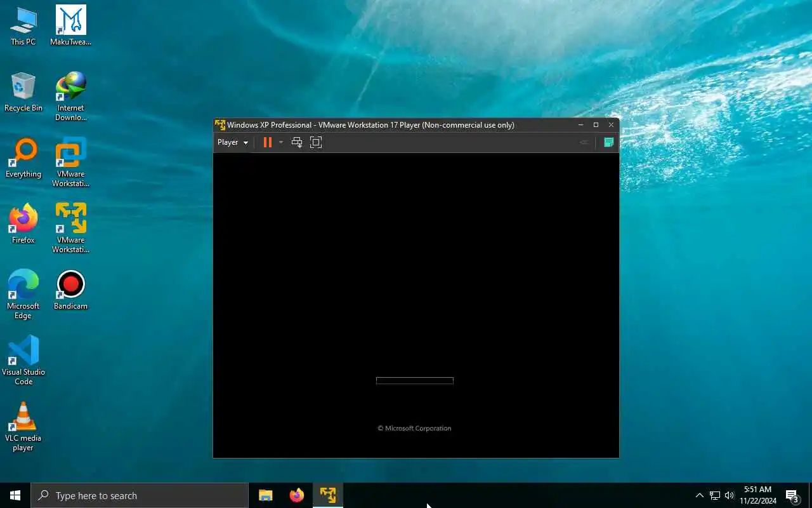Open the volume control tray icon
This screenshot has width=812, height=508.
[x=730, y=495]
